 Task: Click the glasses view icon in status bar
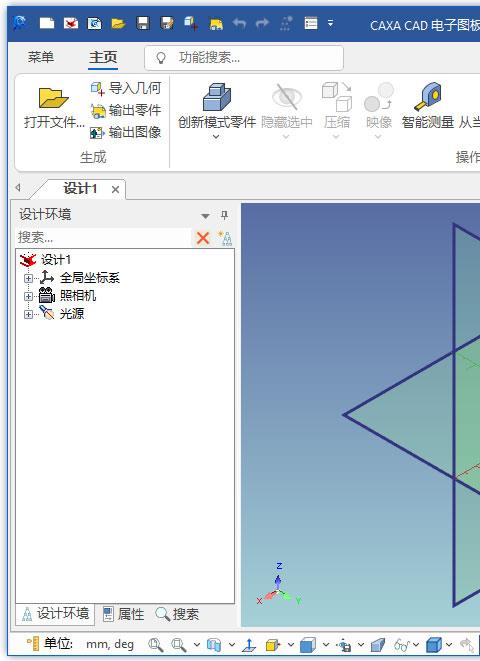[402, 645]
